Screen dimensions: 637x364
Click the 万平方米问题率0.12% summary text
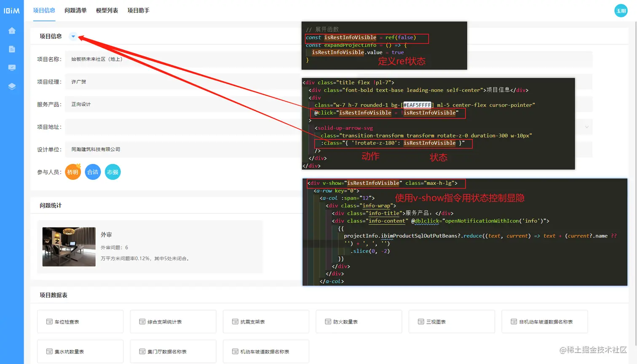click(145, 258)
